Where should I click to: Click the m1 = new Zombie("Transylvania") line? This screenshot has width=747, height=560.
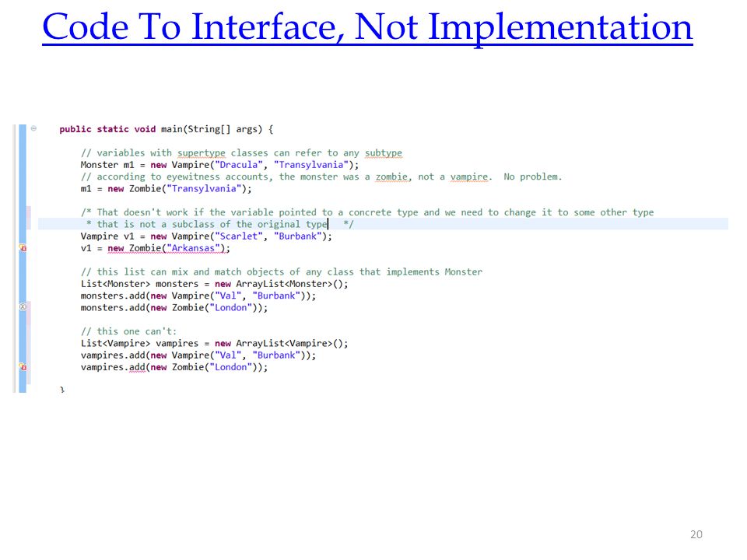click(167, 188)
